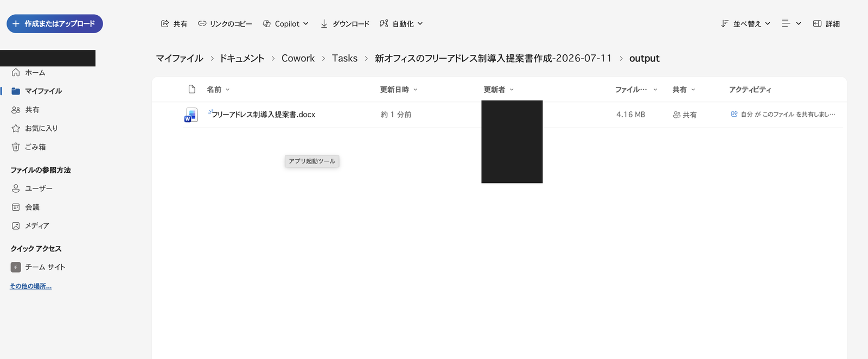
Task: Open ごみ箱 recycle bin
Action: [x=35, y=147]
